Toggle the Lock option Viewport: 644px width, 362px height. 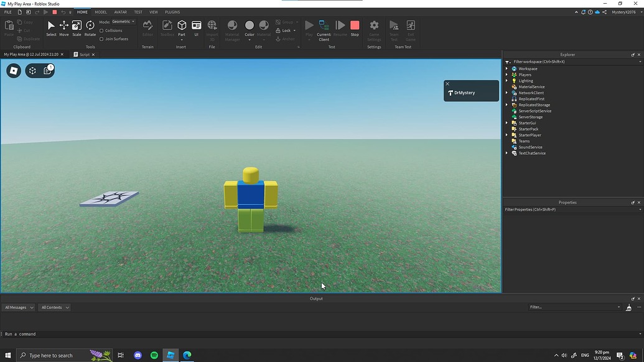[x=284, y=30]
